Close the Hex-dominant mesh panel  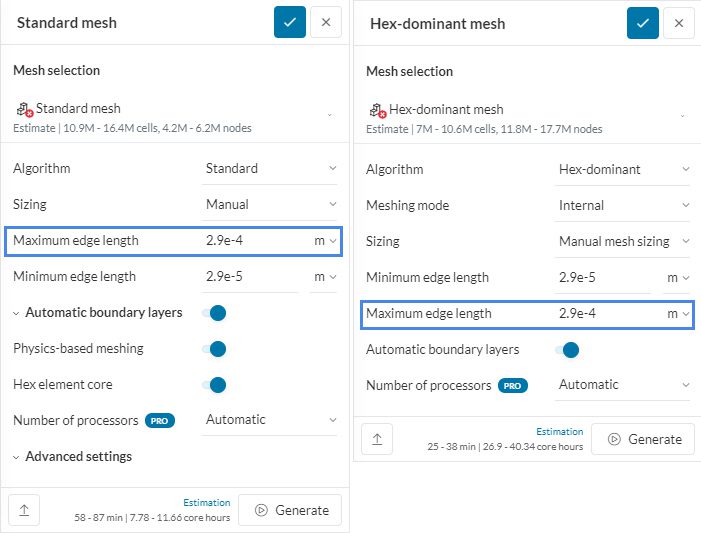pos(679,23)
